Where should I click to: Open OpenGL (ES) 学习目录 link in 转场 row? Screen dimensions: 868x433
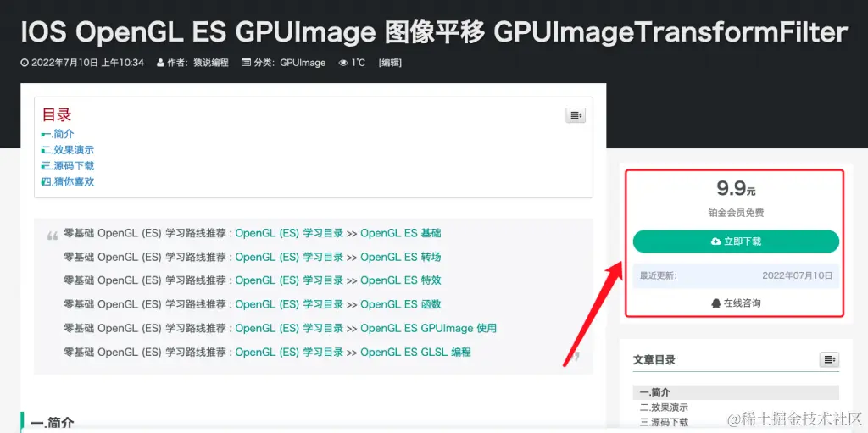pos(290,257)
